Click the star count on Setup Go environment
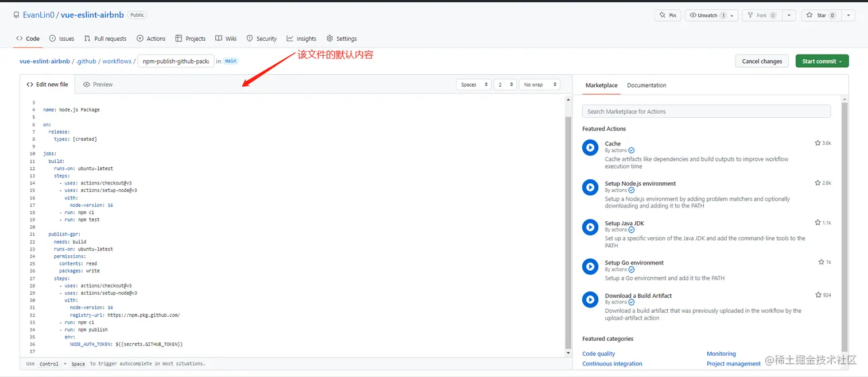The width and height of the screenshot is (868, 377). (825, 262)
